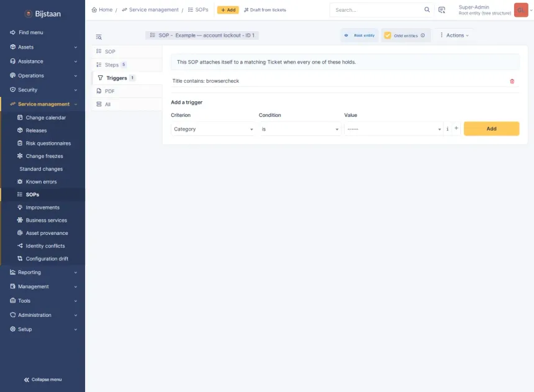Click the info icon beside Value field
534x392 pixels.
[448, 129]
